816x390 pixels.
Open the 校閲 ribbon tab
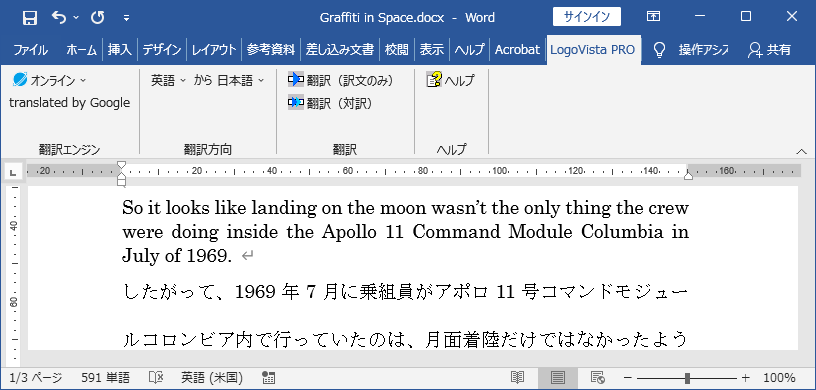pyautogui.click(x=397, y=49)
